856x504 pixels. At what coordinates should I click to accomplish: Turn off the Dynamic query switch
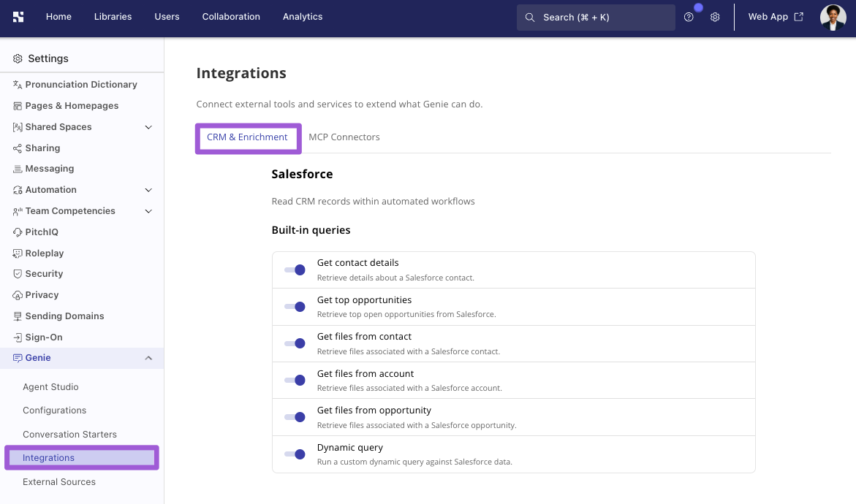point(295,454)
